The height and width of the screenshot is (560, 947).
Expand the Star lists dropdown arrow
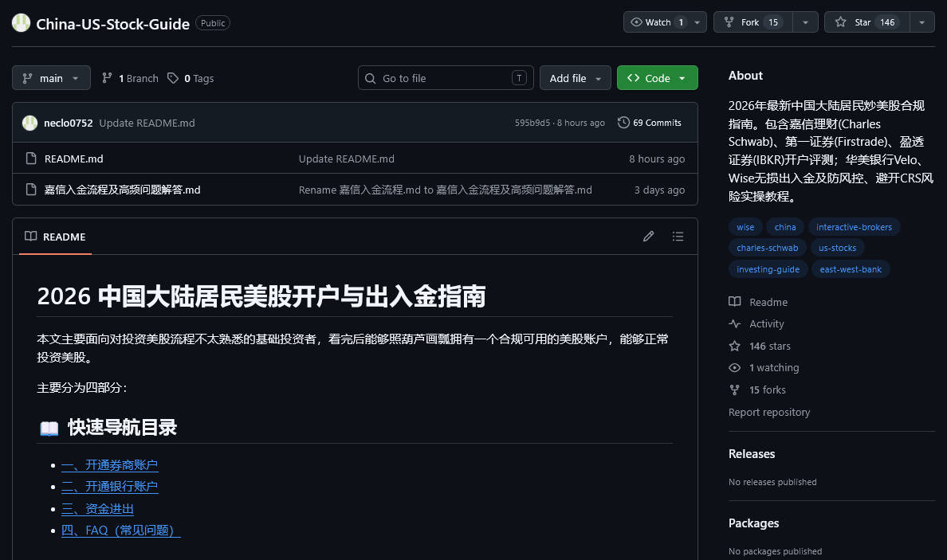[921, 22]
